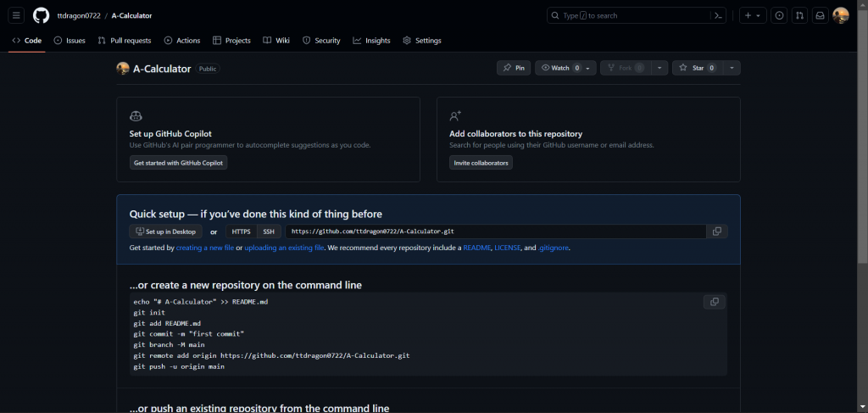The height and width of the screenshot is (413, 868).
Task: Click the 'git remote add origin' line
Action: pyautogui.click(x=272, y=356)
